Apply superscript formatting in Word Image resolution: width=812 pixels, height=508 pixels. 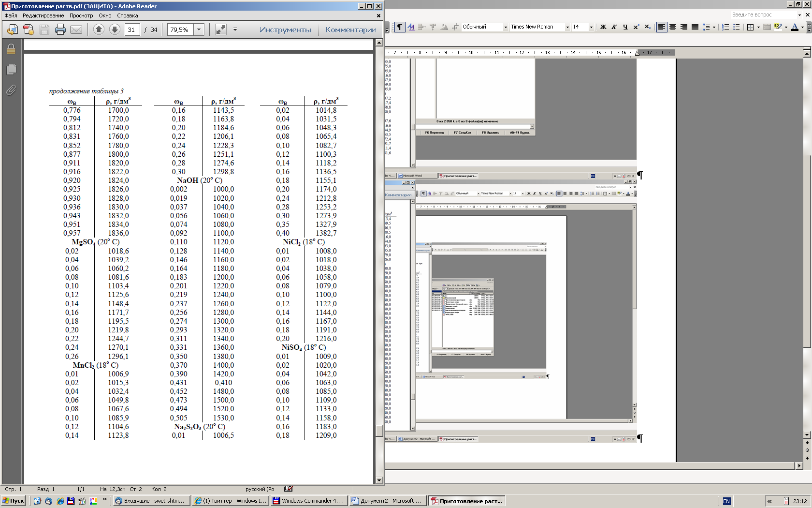[x=636, y=27]
